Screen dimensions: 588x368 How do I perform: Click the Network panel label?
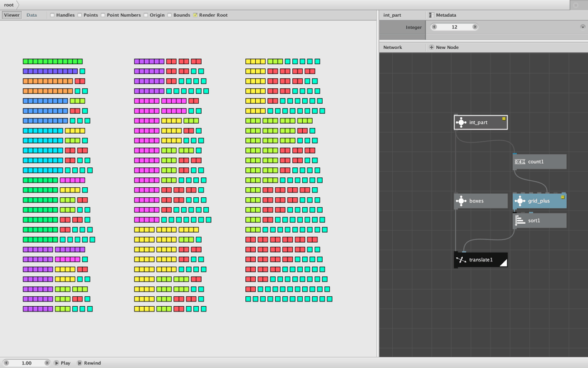click(x=393, y=47)
